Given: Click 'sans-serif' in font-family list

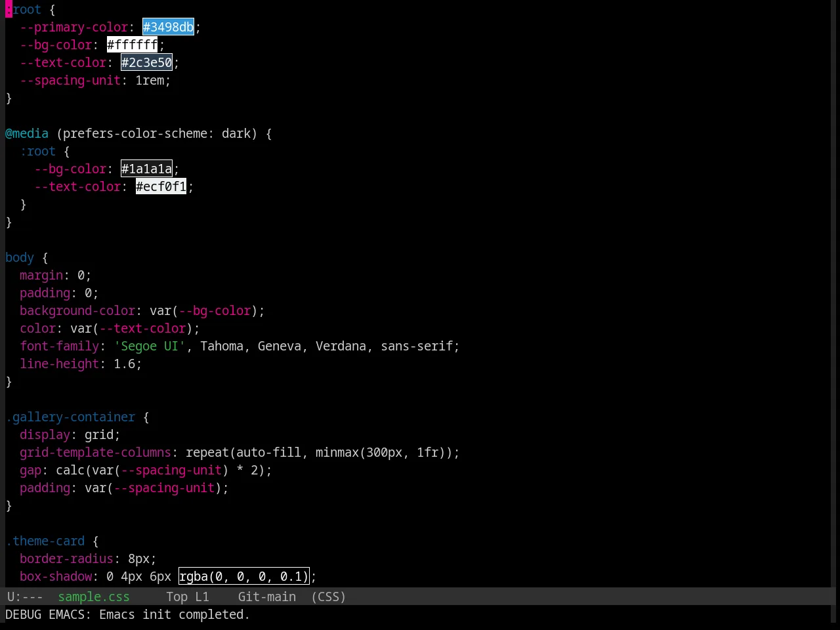Looking at the screenshot, I should 417,346.
